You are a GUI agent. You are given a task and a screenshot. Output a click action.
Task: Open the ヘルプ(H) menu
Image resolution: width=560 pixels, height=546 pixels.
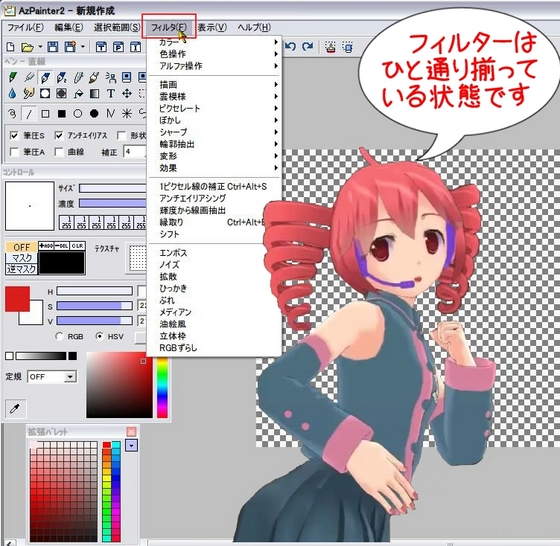(254, 27)
